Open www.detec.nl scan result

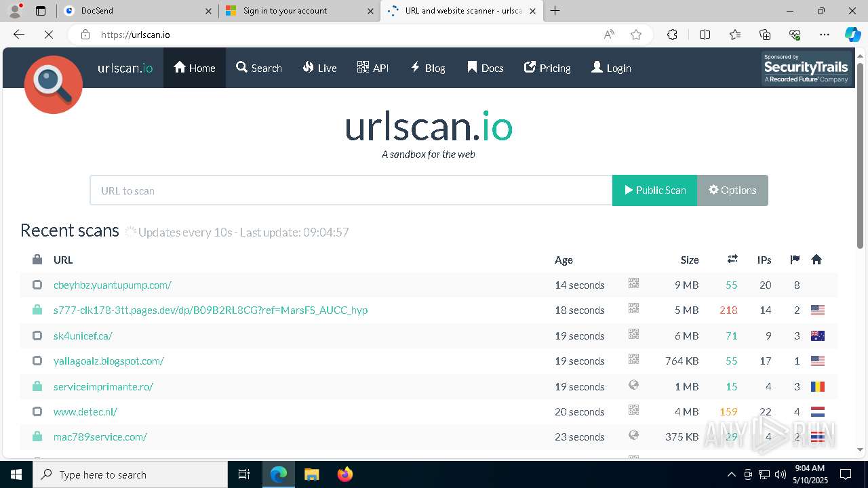[85, 411]
